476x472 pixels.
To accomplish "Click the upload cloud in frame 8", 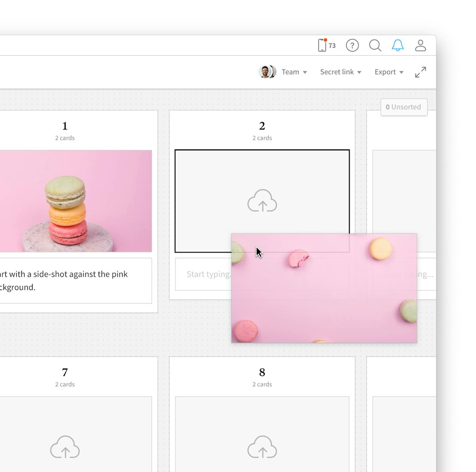I will [x=262, y=447].
